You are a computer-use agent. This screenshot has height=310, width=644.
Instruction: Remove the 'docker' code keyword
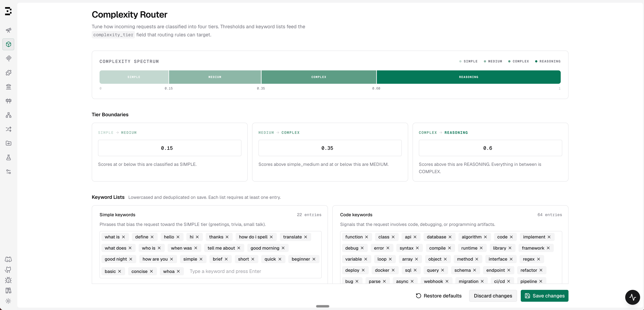pos(393,270)
